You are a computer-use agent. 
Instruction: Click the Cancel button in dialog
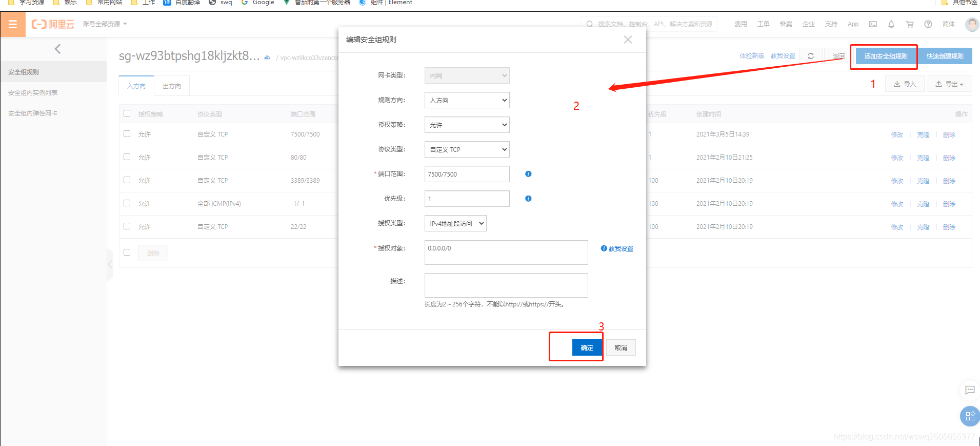[x=621, y=347]
